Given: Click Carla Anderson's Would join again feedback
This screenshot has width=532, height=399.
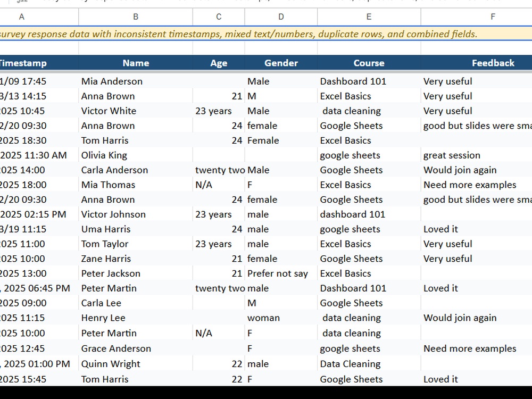Looking at the screenshot, I should (x=476, y=170).
